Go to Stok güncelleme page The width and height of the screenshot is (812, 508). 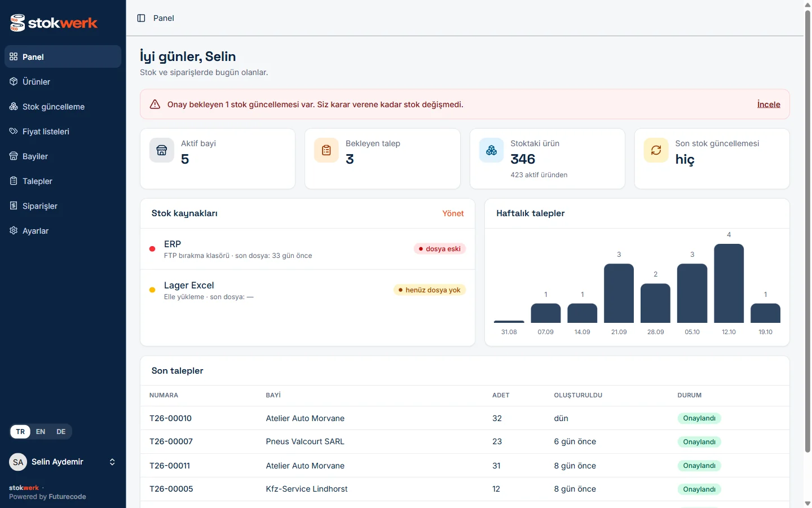pos(63,106)
